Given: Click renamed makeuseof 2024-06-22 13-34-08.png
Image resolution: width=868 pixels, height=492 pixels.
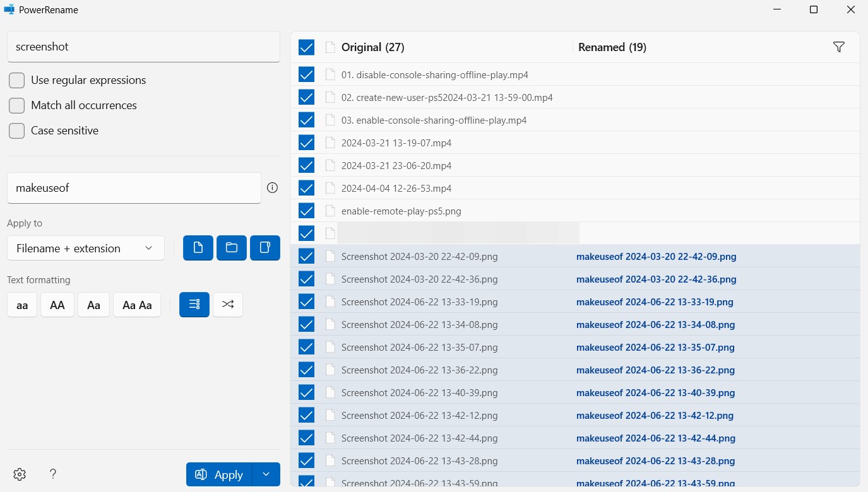Looking at the screenshot, I should 655,324.
